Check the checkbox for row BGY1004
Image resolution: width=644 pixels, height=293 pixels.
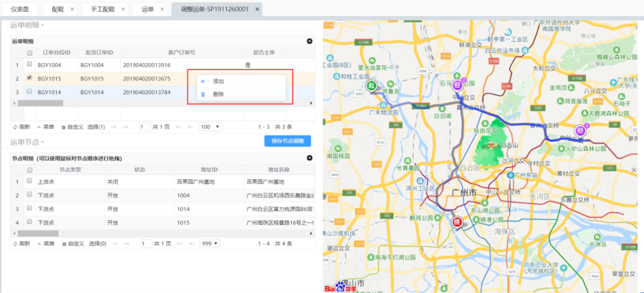pyautogui.click(x=29, y=65)
